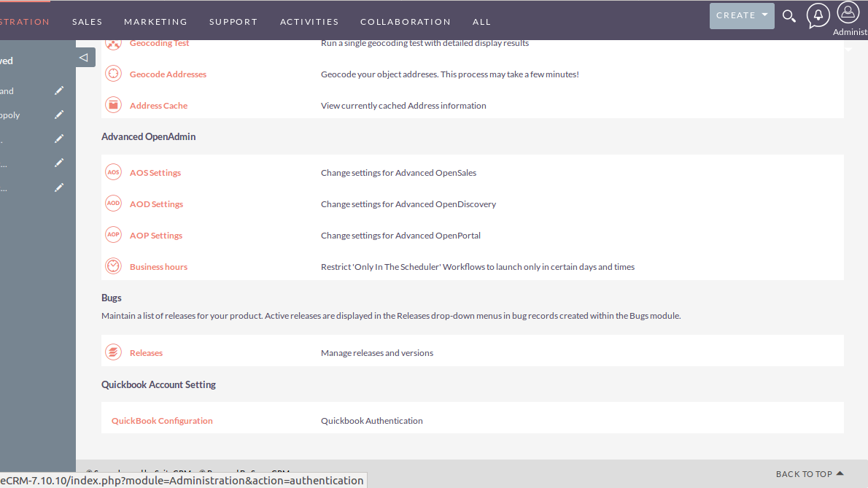Click the 'Bugs' section heading
The image size is (868, 488).
[112, 298]
